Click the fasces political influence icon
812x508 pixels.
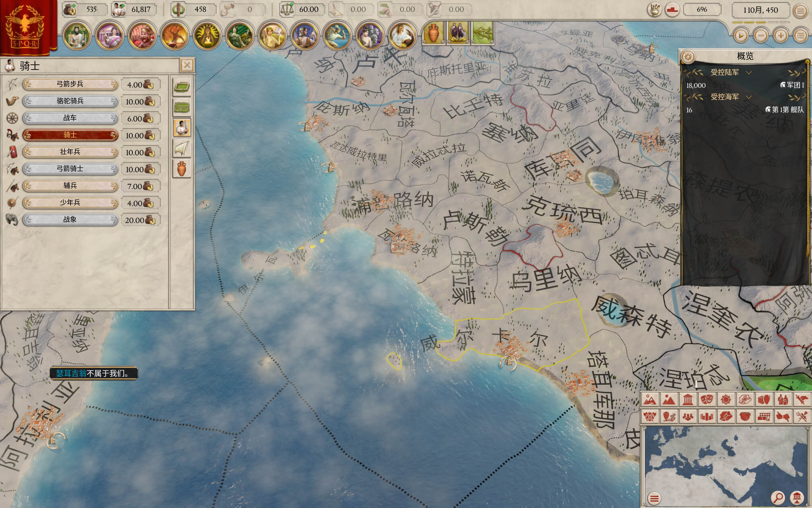(x=178, y=9)
